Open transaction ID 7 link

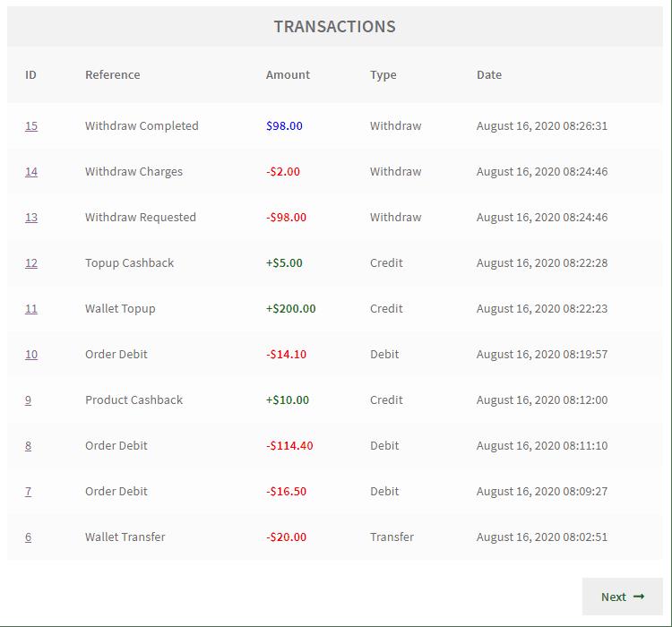[29, 492]
